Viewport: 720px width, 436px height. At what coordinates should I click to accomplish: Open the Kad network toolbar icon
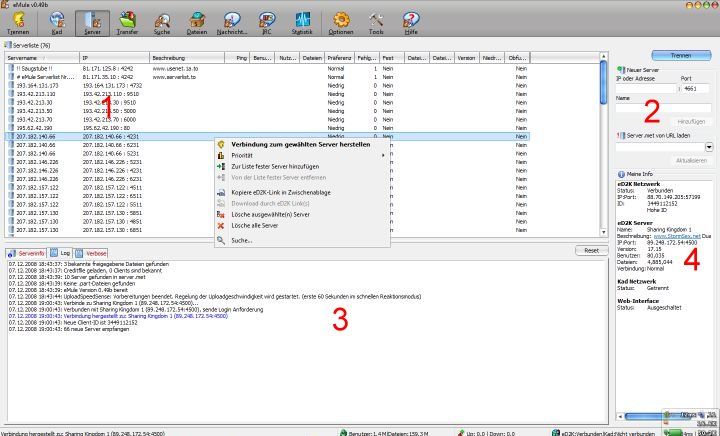click(x=56, y=20)
